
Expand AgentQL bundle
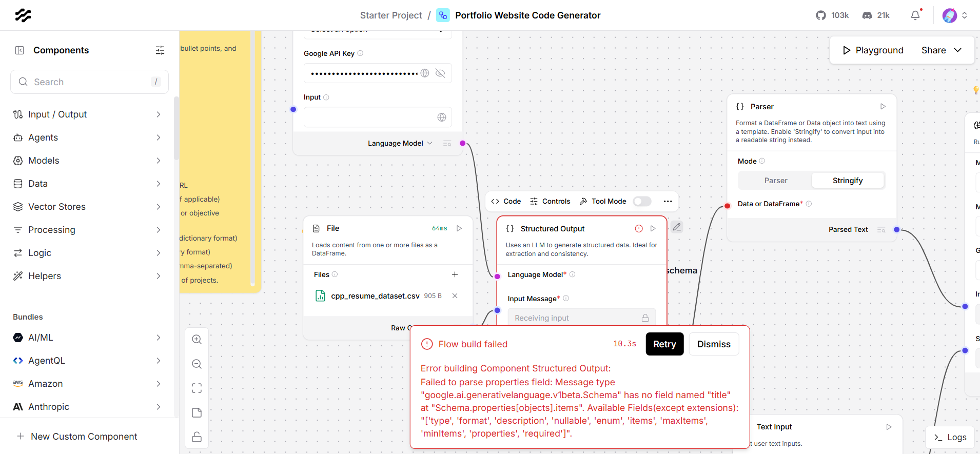[x=87, y=361]
